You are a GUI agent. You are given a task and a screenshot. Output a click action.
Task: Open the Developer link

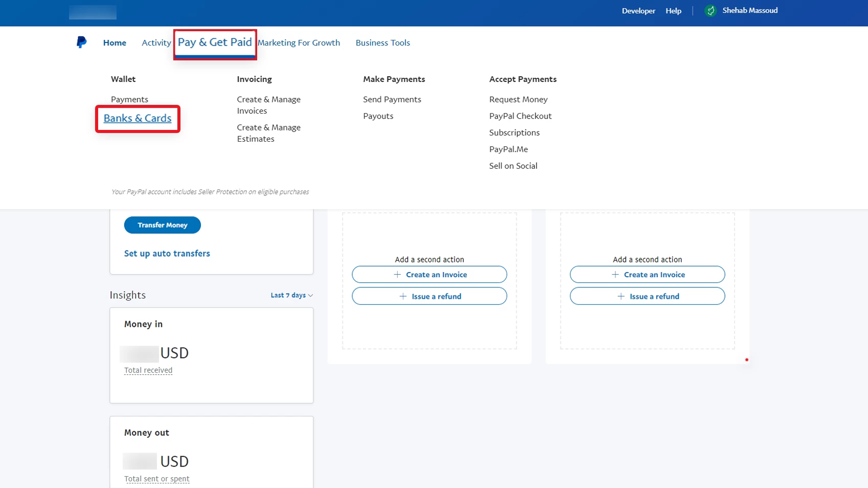click(x=638, y=11)
